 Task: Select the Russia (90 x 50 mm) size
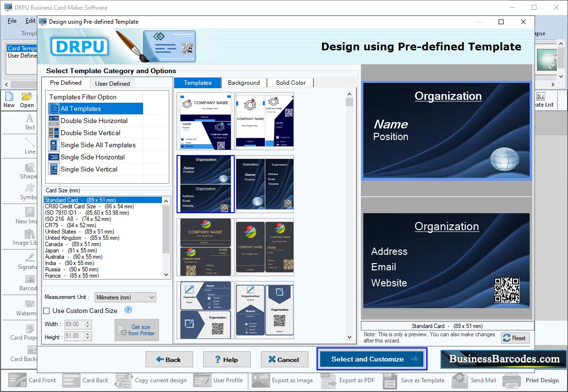71,269
